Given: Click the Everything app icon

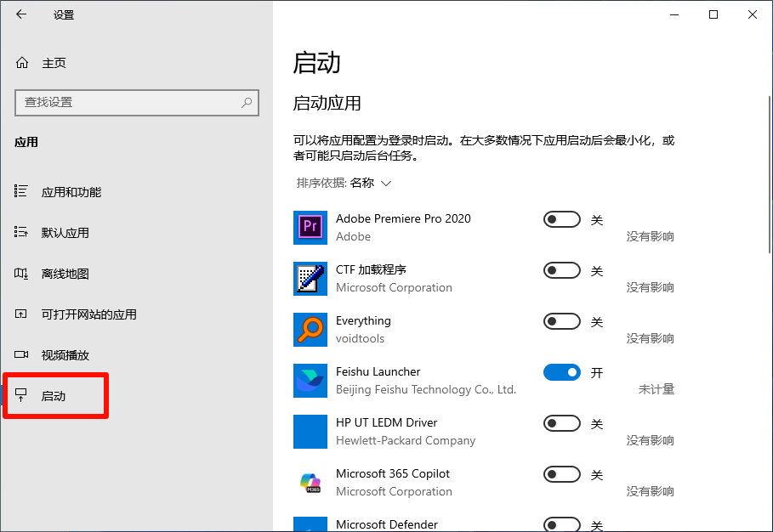Looking at the screenshot, I should coord(310,330).
